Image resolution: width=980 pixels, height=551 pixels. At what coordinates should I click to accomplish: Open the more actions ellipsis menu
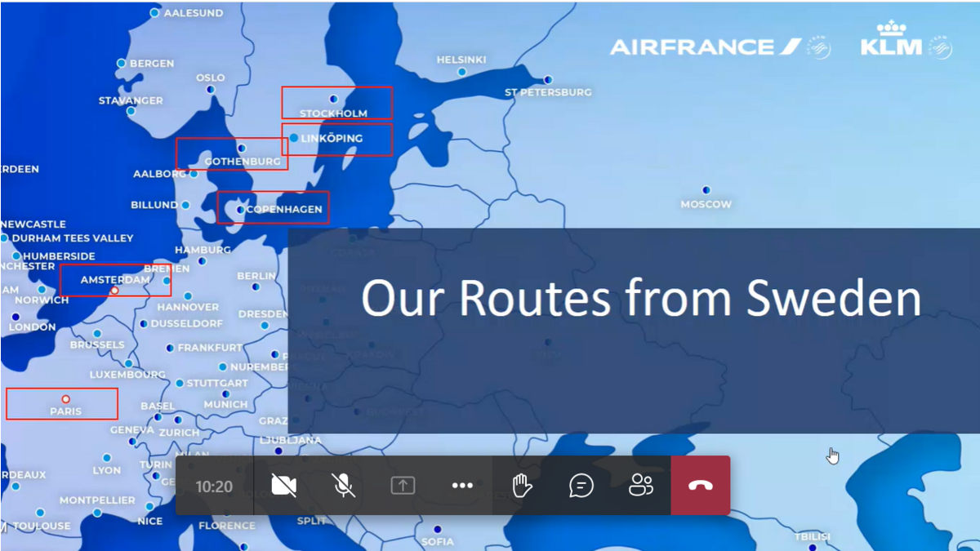462,486
